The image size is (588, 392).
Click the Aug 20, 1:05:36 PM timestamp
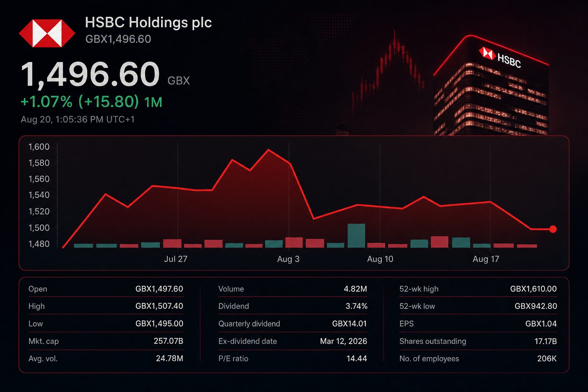pyautogui.click(x=78, y=119)
